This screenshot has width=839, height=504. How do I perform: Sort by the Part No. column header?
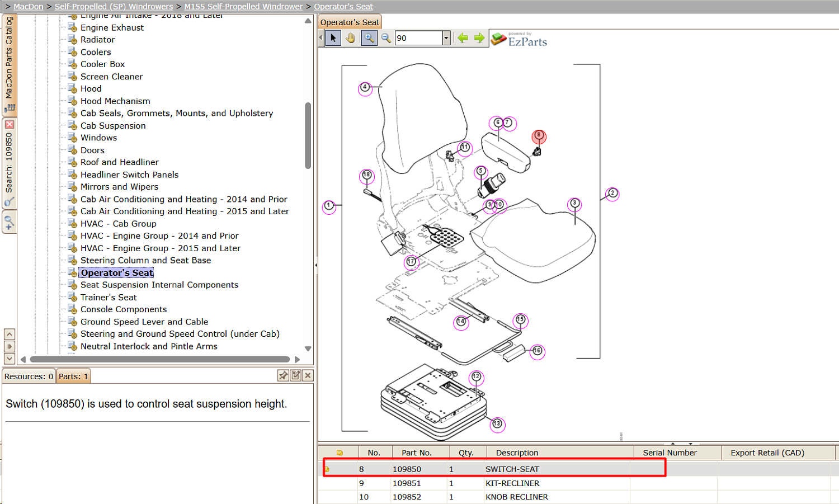click(417, 453)
